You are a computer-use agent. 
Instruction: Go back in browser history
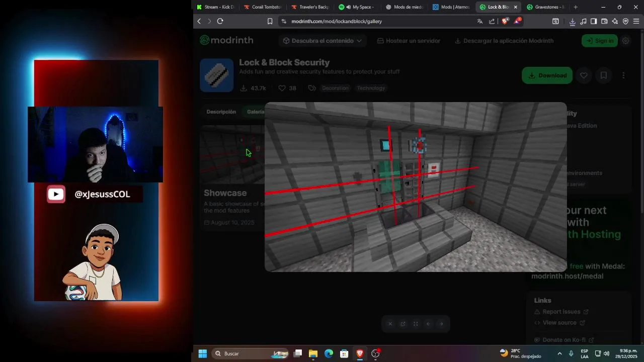click(199, 21)
